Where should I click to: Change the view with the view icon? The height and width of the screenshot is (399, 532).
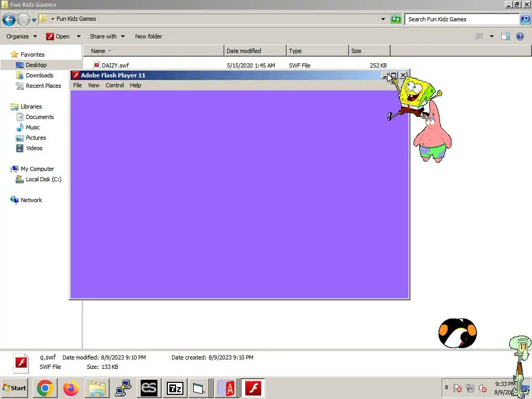(x=478, y=36)
